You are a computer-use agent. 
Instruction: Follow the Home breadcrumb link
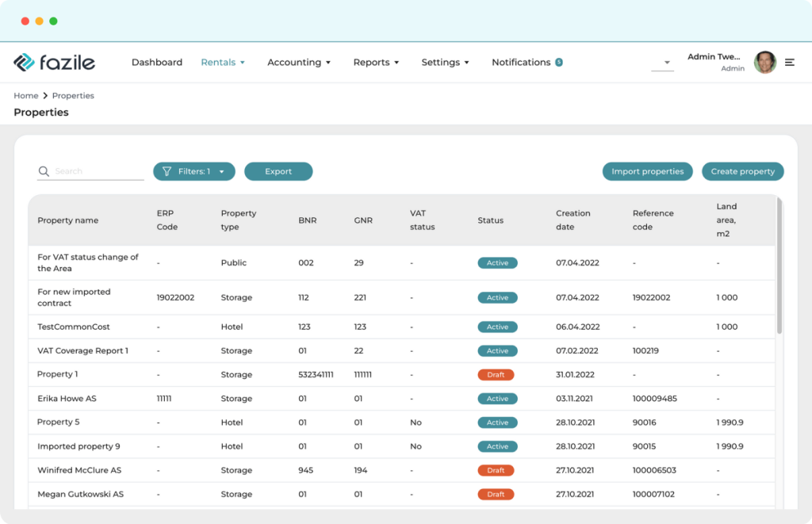26,95
